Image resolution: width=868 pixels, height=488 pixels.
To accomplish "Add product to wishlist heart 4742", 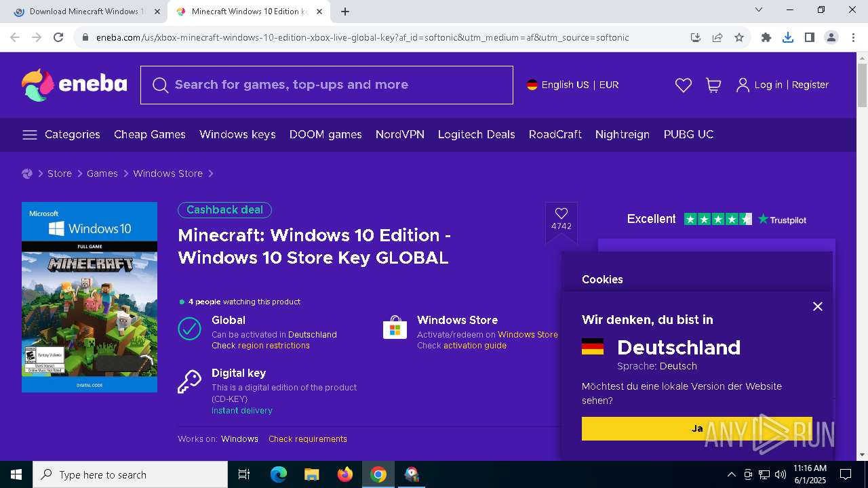I will coord(561,218).
